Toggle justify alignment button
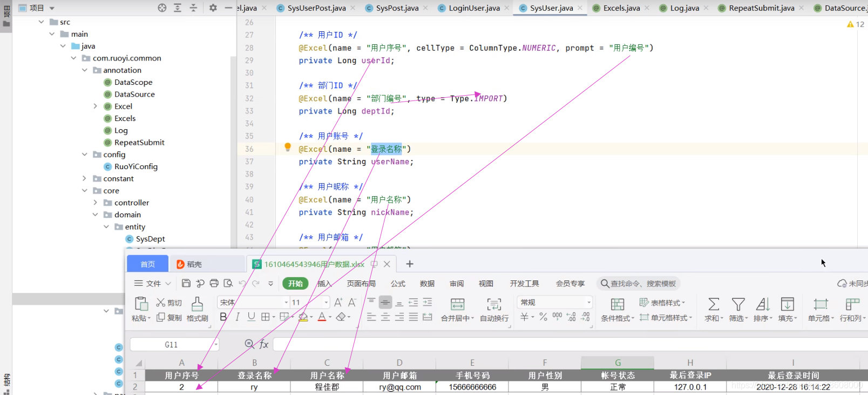The height and width of the screenshot is (395, 868). click(x=413, y=317)
